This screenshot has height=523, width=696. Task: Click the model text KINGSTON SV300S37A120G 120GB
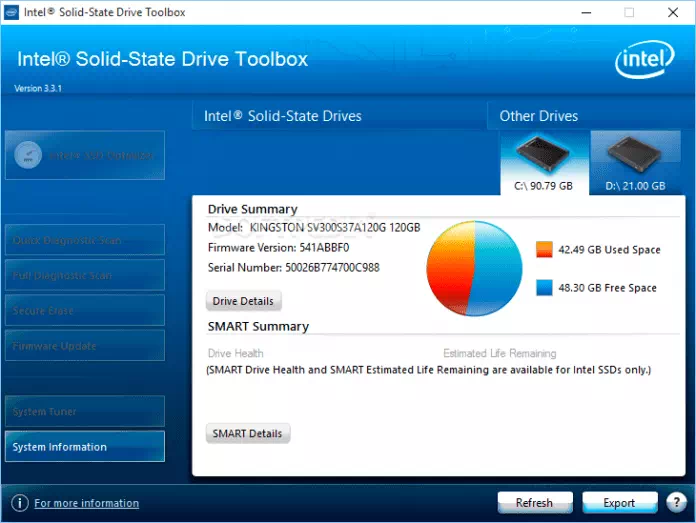click(x=335, y=227)
